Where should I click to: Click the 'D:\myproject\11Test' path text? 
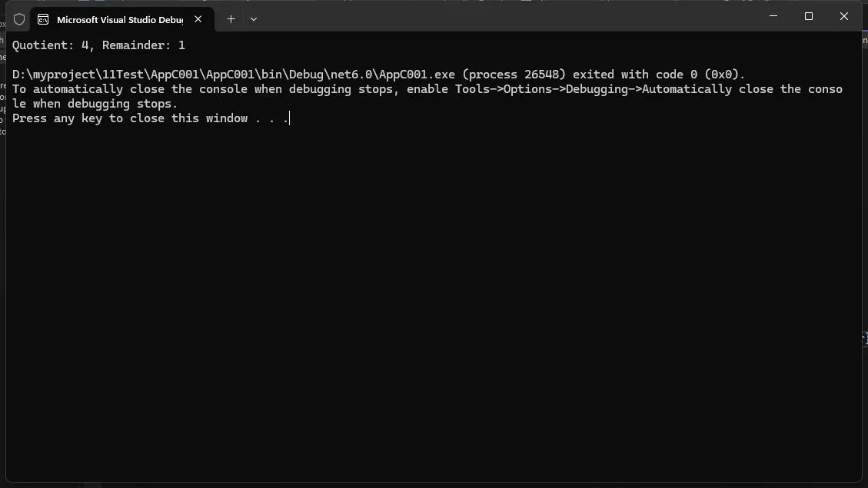(x=78, y=74)
